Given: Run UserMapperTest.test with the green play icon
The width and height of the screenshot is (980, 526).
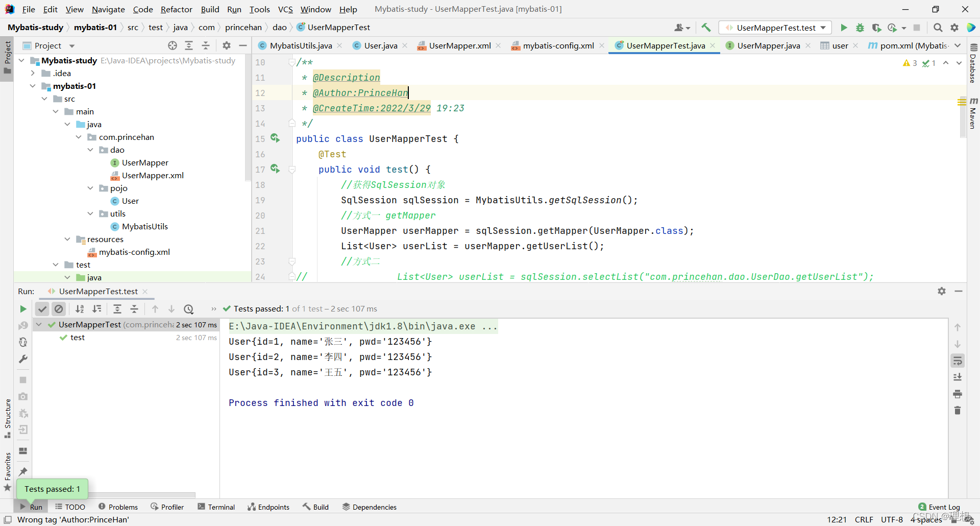Looking at the screenshot, I should coord(844,28).
